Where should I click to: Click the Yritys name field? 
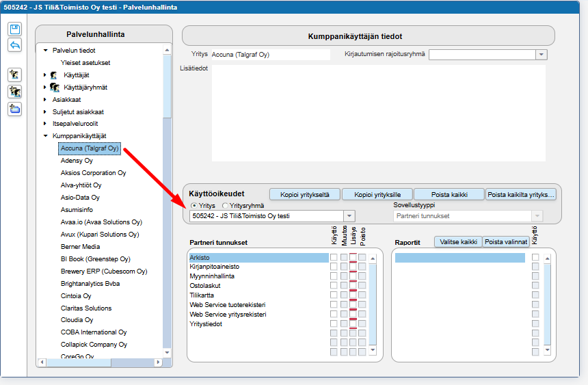pos(270,55)
